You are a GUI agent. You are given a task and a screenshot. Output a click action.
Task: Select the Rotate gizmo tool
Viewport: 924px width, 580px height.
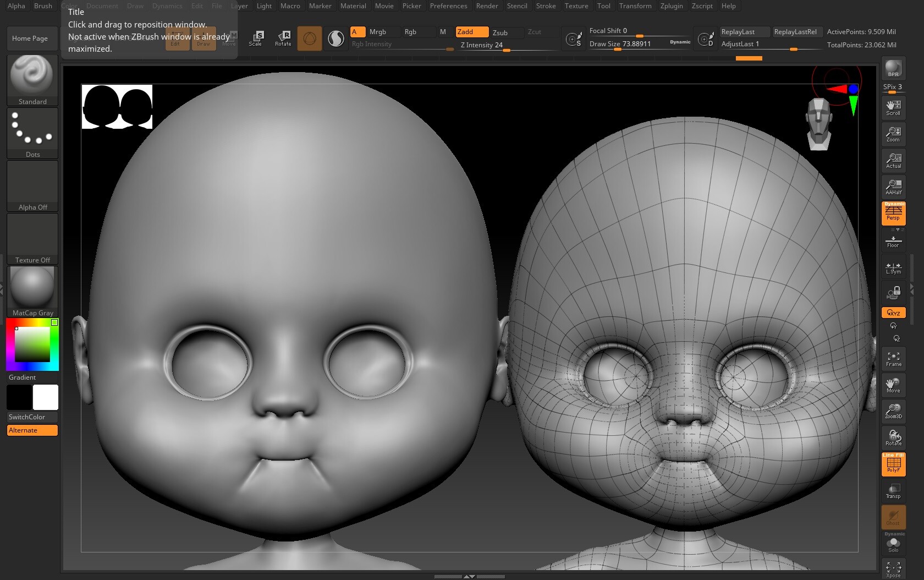[x=283, y=38]
